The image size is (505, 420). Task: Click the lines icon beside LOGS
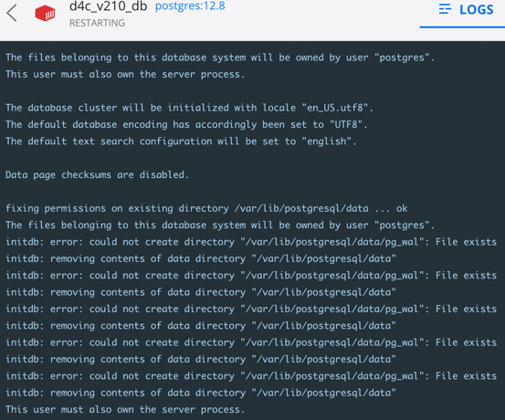tap(445, 9)
